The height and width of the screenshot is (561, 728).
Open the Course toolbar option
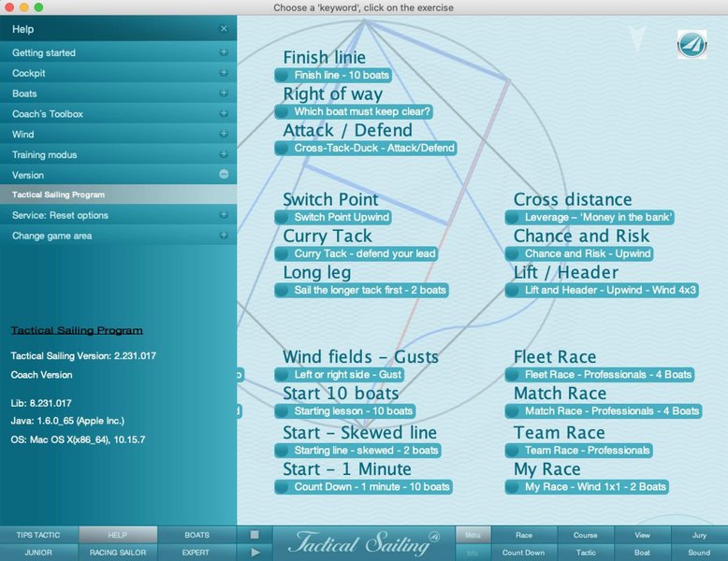(x=586, y=535)
